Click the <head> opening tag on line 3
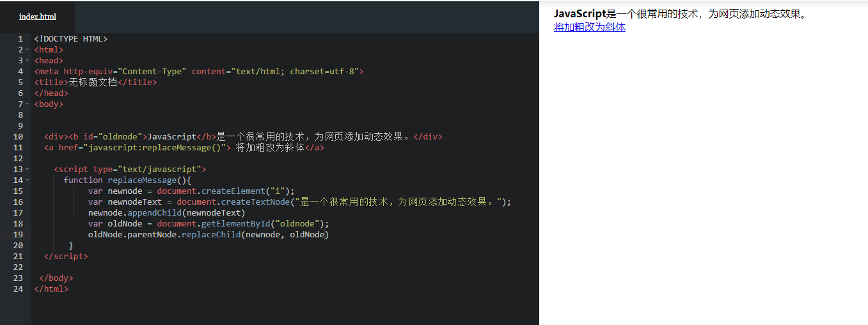868x325 pixels. [x=49, y=61]
